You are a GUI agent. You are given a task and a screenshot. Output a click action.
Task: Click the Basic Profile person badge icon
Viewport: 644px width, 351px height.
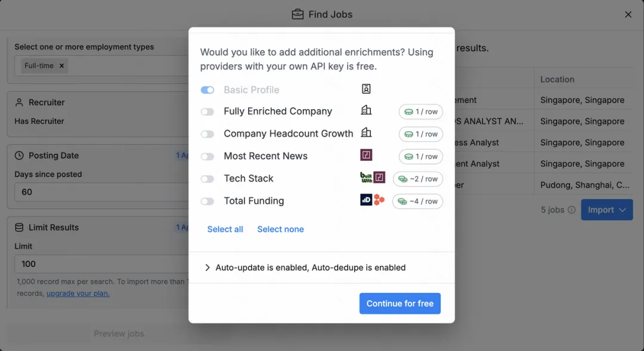[x=366, y=89]
